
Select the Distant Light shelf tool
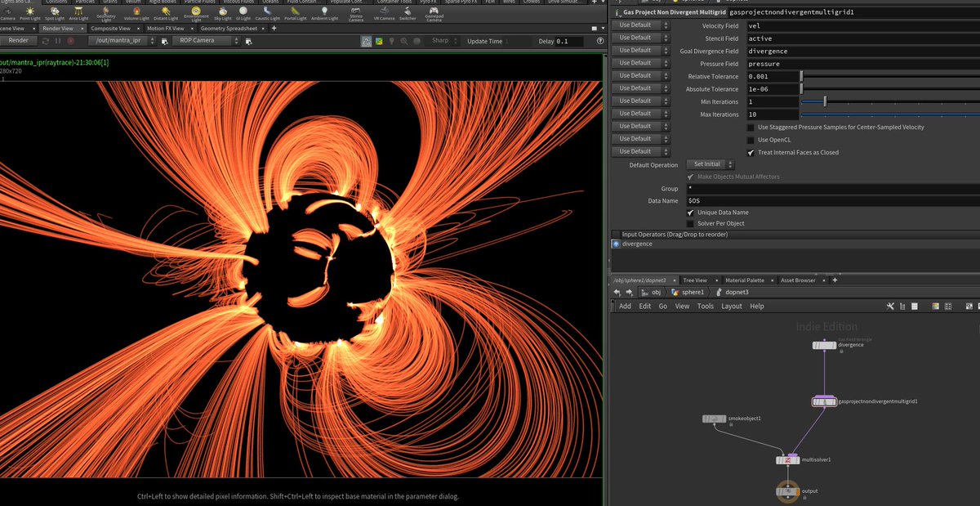[x=166, y=13]
